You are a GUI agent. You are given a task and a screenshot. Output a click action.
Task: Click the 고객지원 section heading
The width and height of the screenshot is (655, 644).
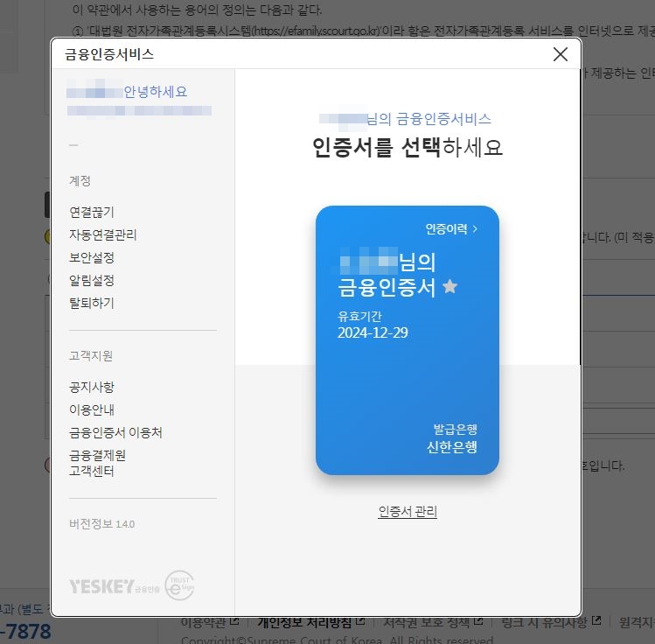click(91, 355)
